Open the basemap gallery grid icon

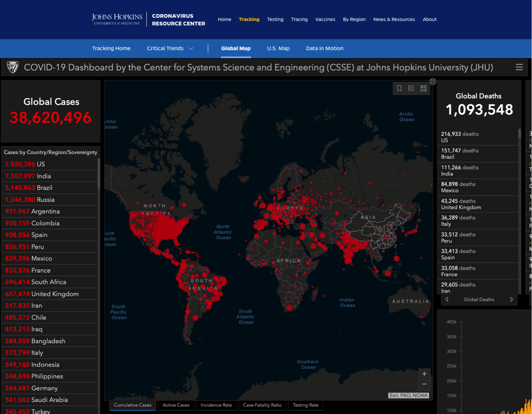424,88
